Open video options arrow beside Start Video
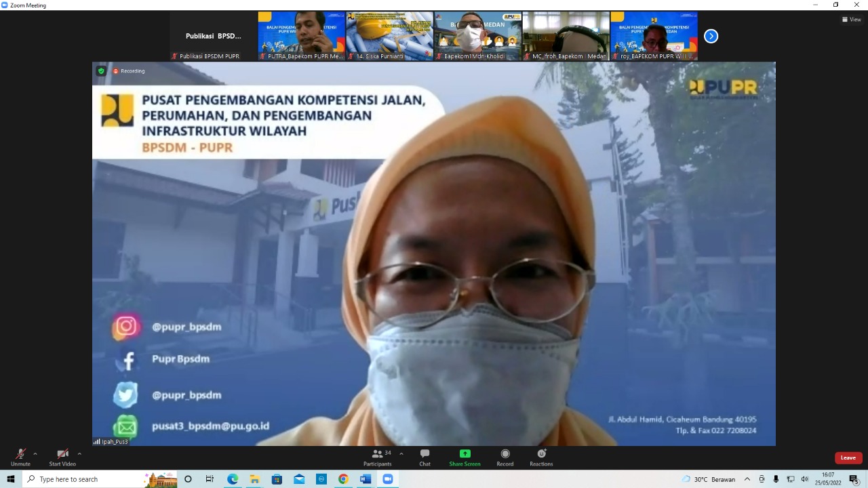Image resolution: width=868 pixels, height=488 pixels. pyautogui.click(x=79, y=453)
